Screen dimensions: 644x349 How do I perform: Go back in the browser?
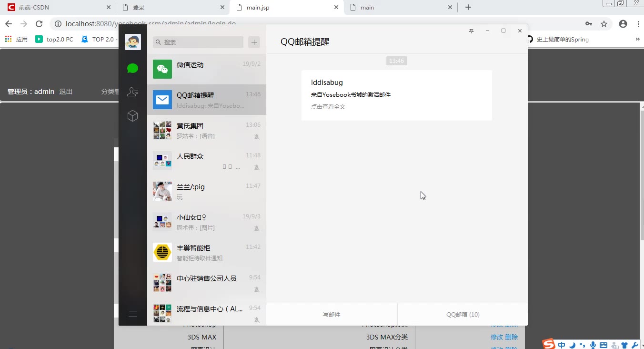(x=9, y=24)
